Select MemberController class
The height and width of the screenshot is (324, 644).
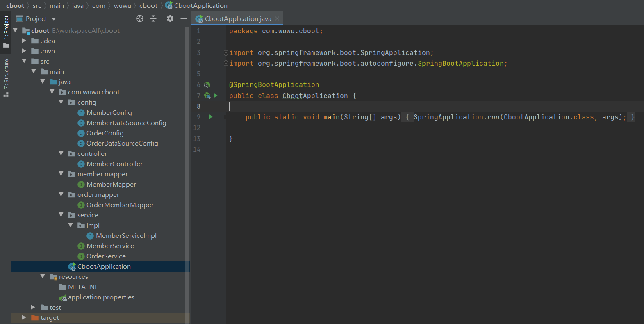coord(114,164)
